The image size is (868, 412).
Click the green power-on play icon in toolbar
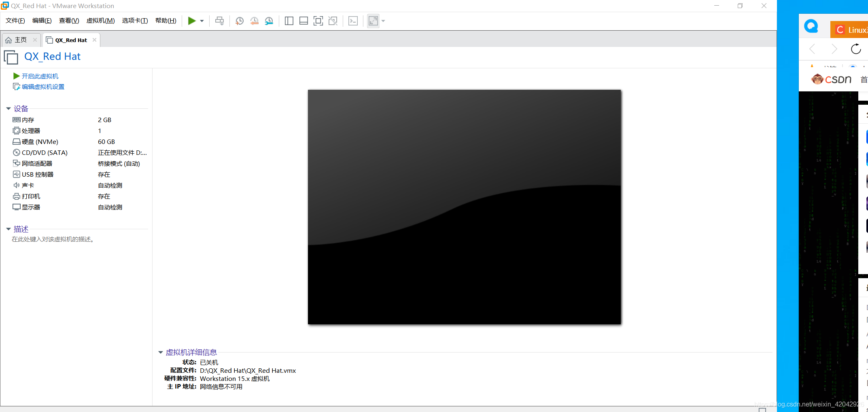pos(192,21)
